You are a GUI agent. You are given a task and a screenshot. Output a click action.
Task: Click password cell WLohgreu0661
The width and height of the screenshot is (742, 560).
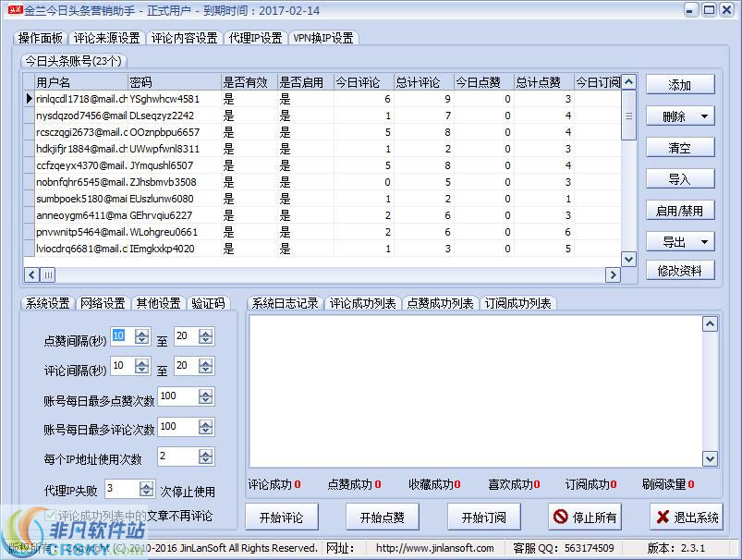click(x=174, y=232)
